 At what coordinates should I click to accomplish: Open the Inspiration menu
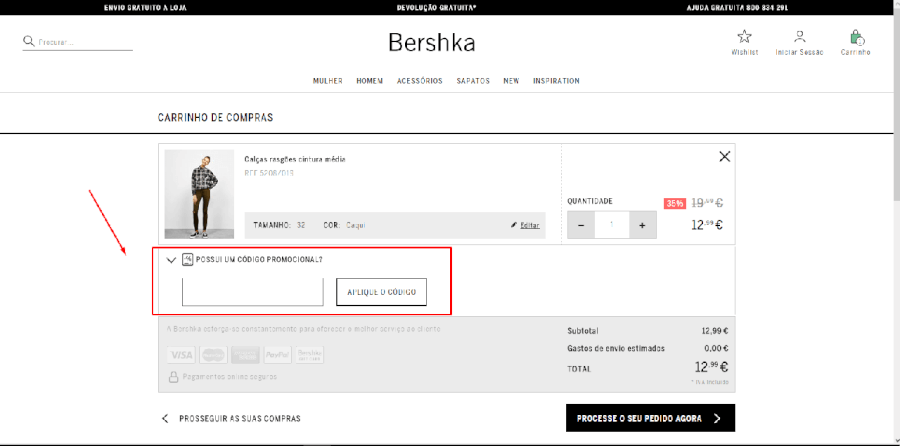pyautogui.click(x=556, y=81)
